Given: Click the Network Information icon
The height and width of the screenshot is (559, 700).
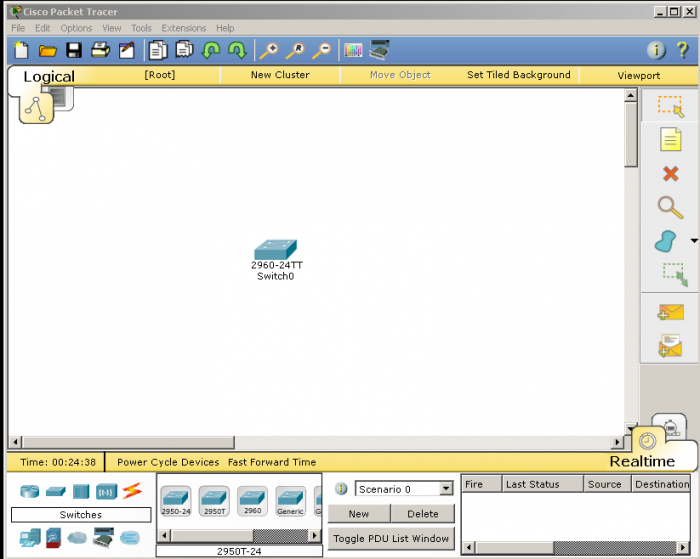Looking at the screenshot, I should click(x=656, y=50).
